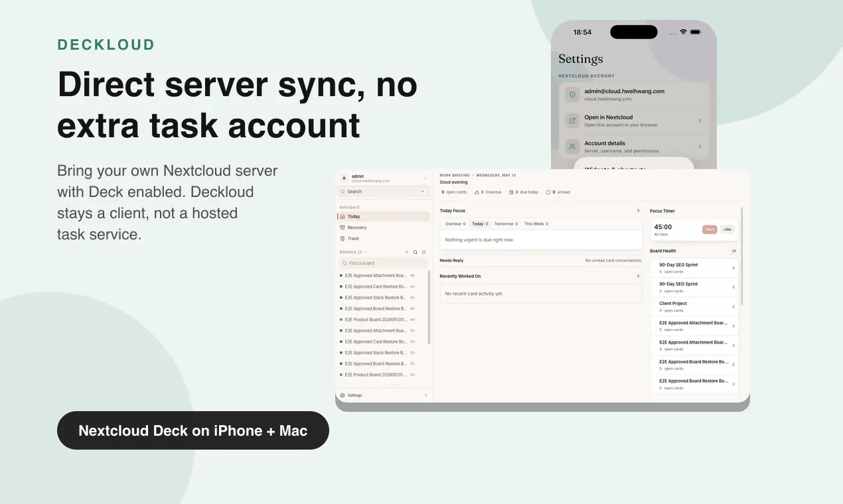Click the Trash bin icon in sidebar
Image resolution: width=843 pixels, height=504 pixels.
tap(343, 239)
